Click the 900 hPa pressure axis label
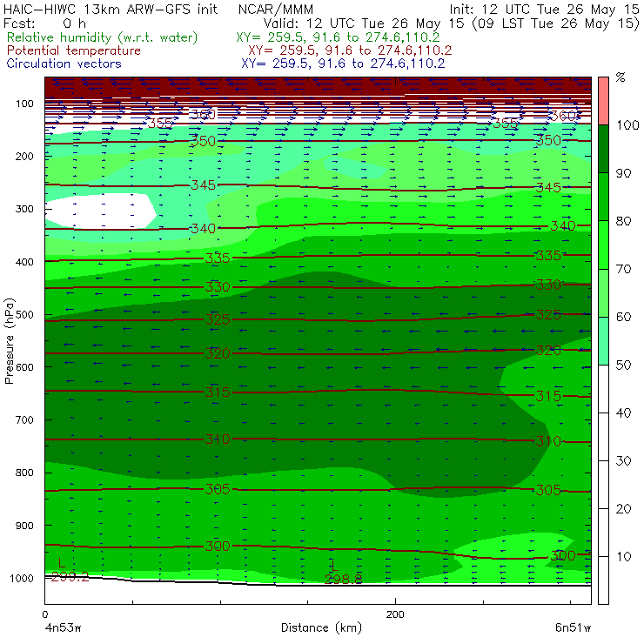 pyautogui.click(x=24, y=526)
